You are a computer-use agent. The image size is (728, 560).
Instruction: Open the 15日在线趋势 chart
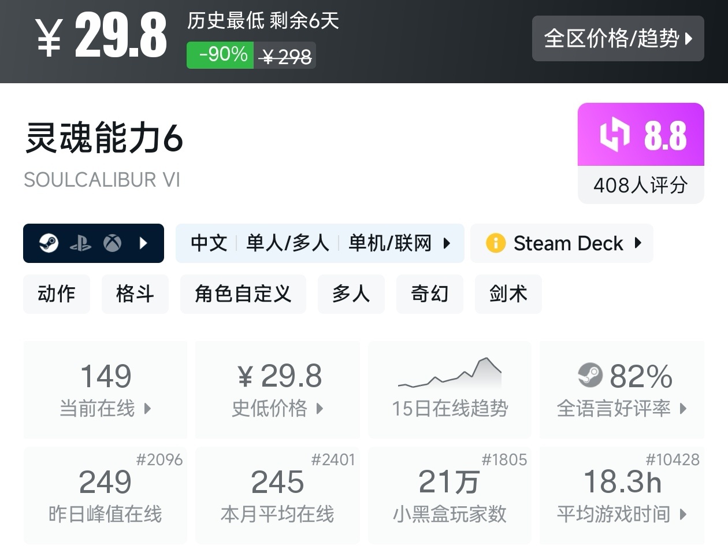point(450,390)
